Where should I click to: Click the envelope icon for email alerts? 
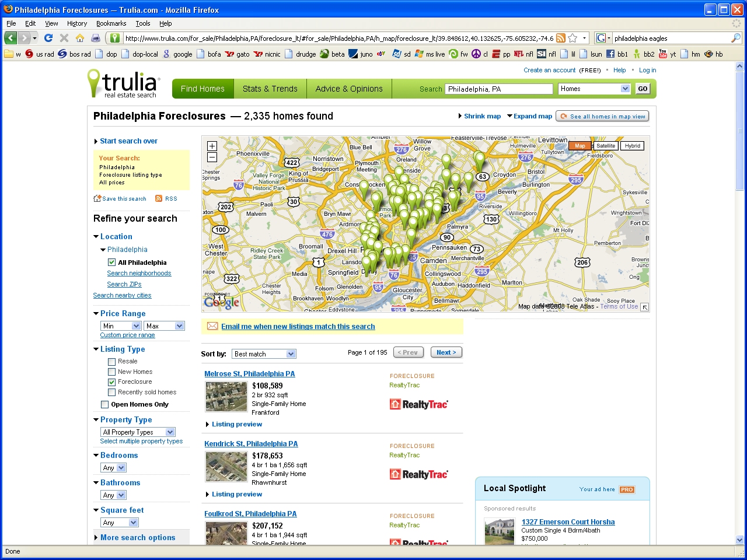(212, 326)
